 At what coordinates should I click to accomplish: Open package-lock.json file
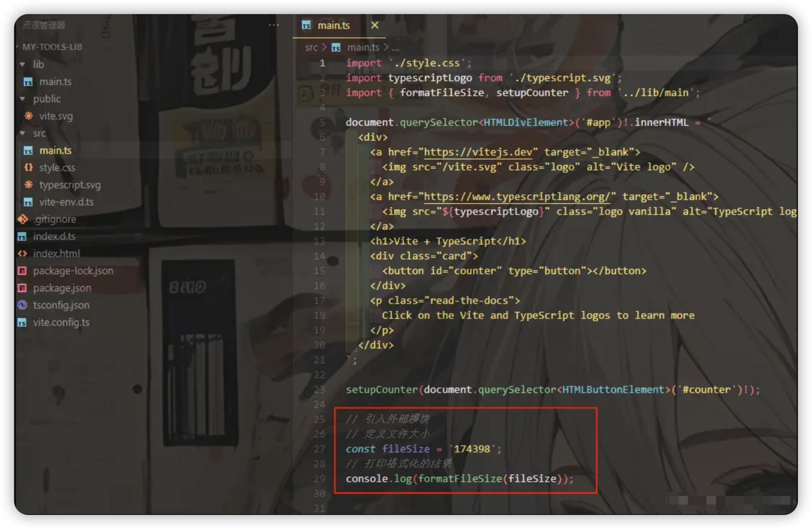click(x=73, y=271)
